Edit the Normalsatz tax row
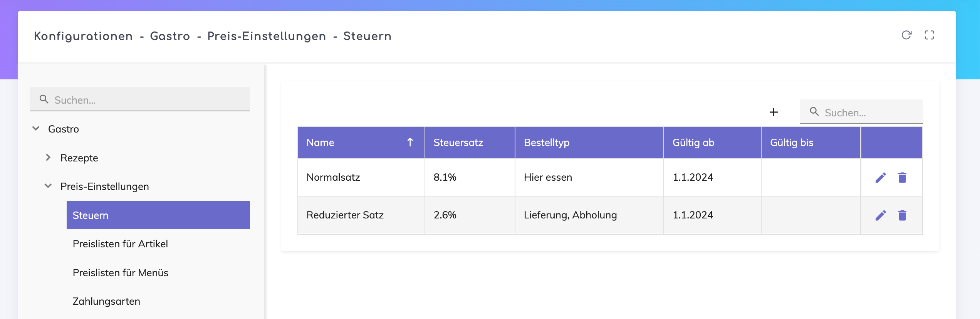Image resolution: width=980 pixels, height=319 pixels. coord(881,177)
